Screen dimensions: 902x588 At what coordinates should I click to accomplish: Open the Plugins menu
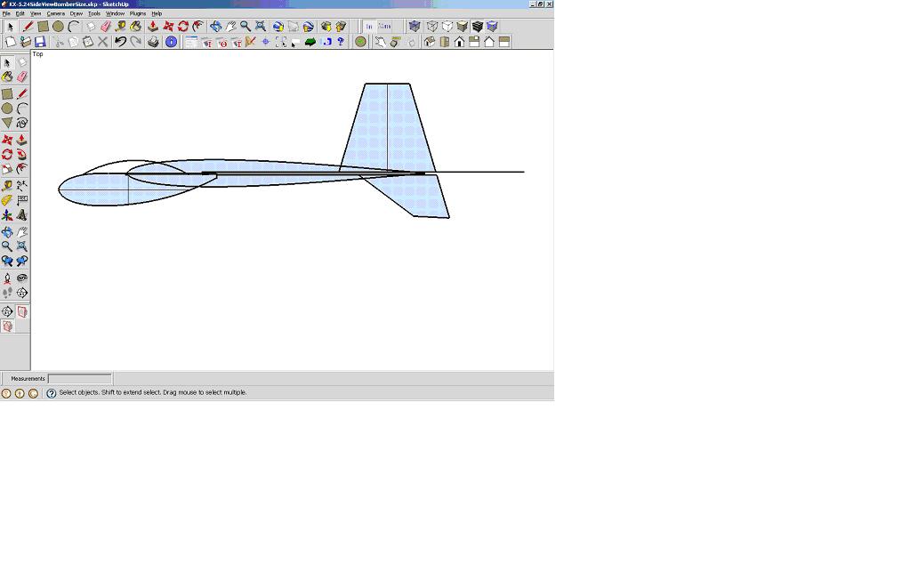(137, 13)
